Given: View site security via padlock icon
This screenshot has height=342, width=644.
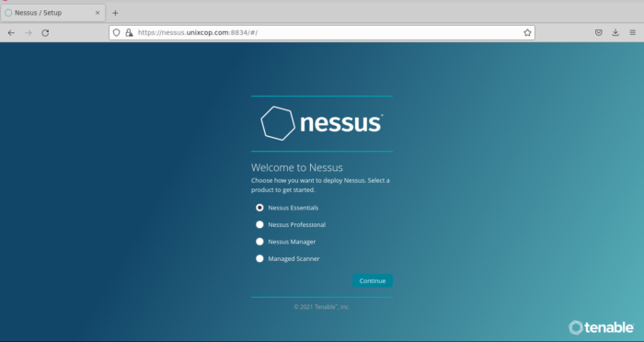Looking at the screenshot, I should (129, 33).
